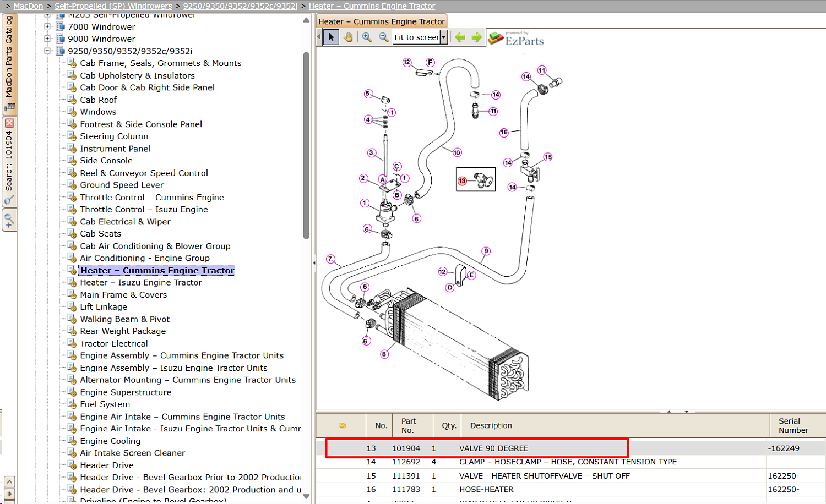Image resolution: width=826 pixels, height=504 pixels.
Task: Zoom in on the parts diagram
Action: 367,37
